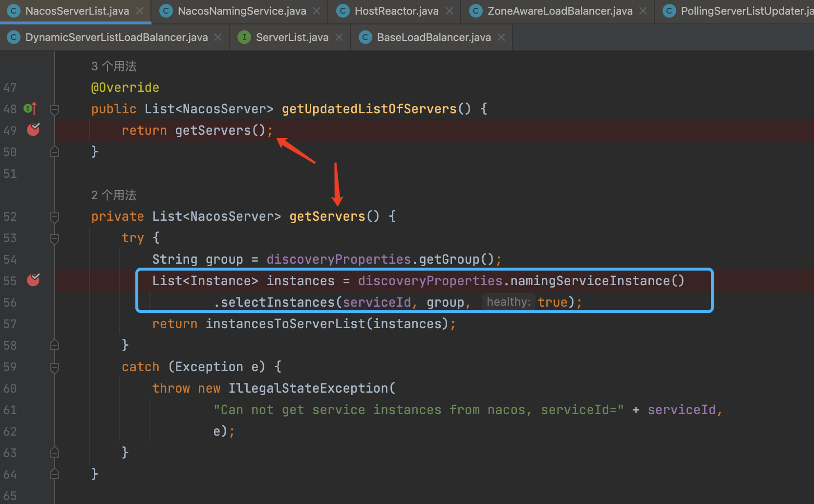Image resolution: width=814 pixels, height=504 pixels.
Task: Click the 'healthy:' parameter hint
Action: click(508, 302)
